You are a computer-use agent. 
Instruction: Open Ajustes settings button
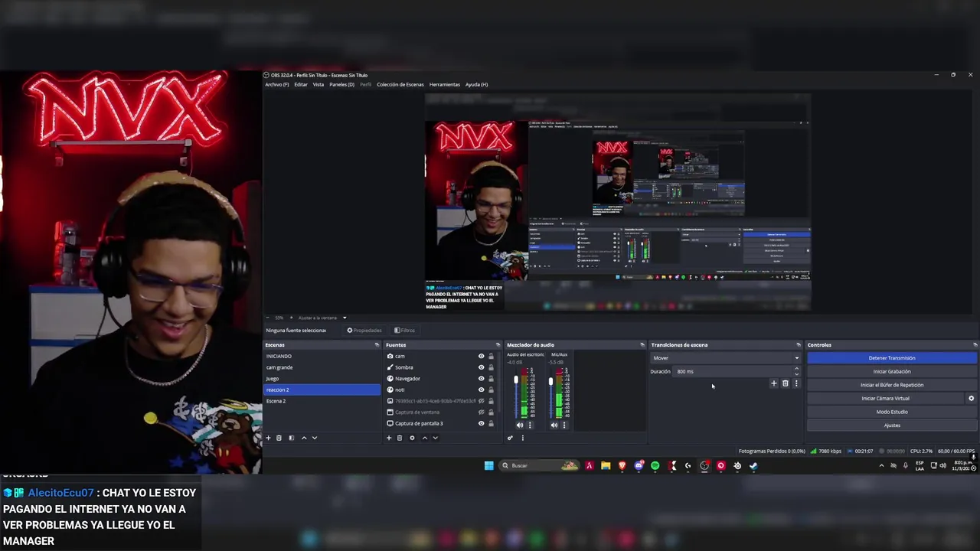click(x=892, y=425)
